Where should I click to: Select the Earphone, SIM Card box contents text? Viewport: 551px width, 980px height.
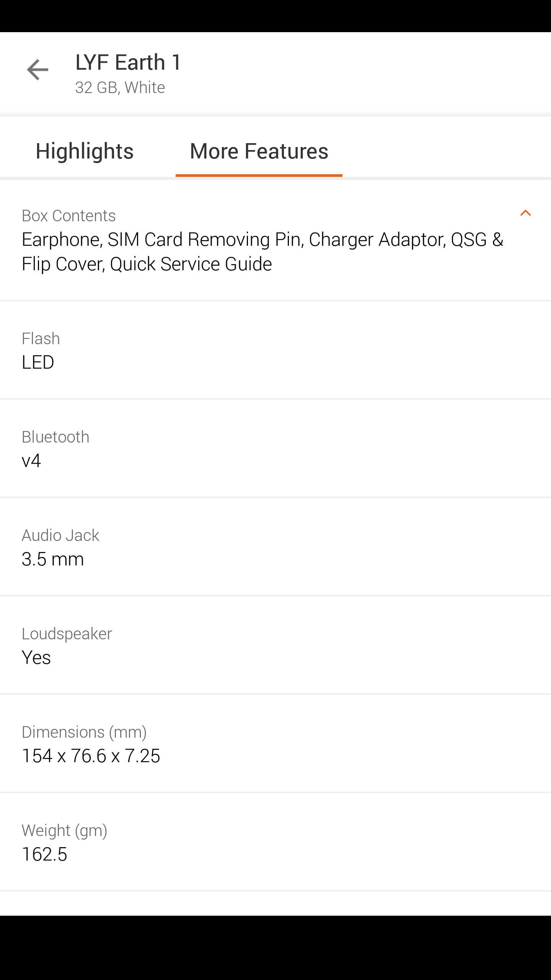262,252
